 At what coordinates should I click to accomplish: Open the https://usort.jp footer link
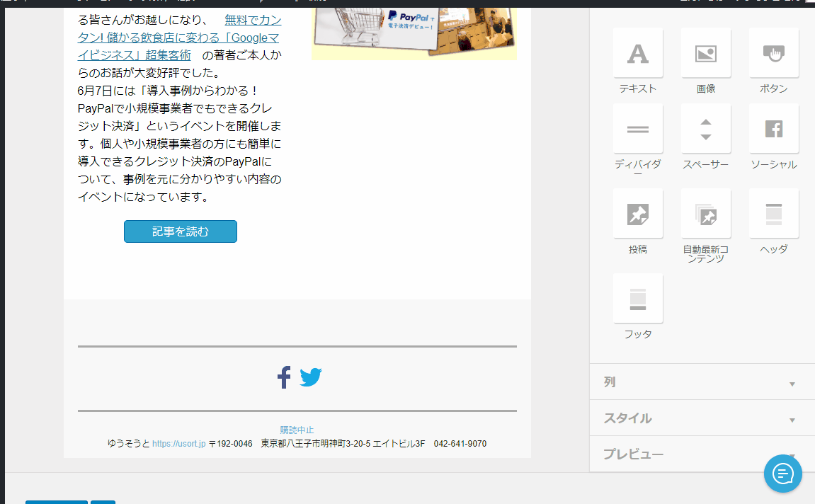click(x=178, y=444)
